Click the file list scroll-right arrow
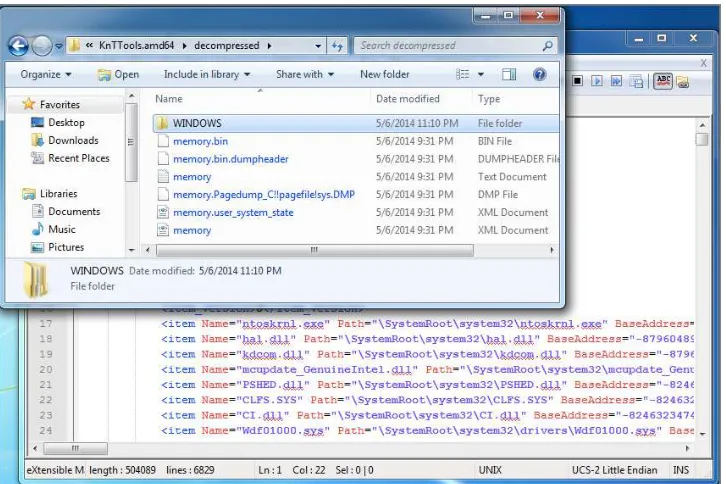This screenshot has height=484, width=726. click(x=551, y=250)
